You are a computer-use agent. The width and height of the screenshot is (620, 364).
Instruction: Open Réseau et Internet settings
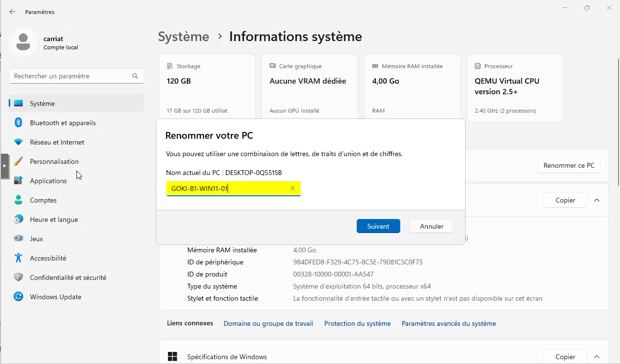[x=57, y=142]
